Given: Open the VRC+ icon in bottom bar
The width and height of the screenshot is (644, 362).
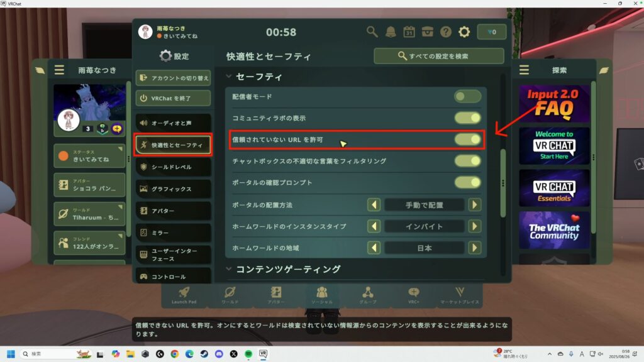Looking at the screenshot, I should tap(414, 295).
